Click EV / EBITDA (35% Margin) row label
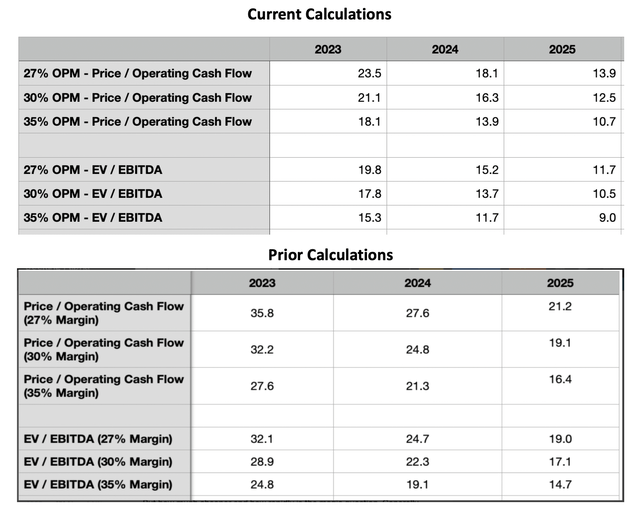The image size is (640, 509). pyautogui.click(x=98, y=485)
